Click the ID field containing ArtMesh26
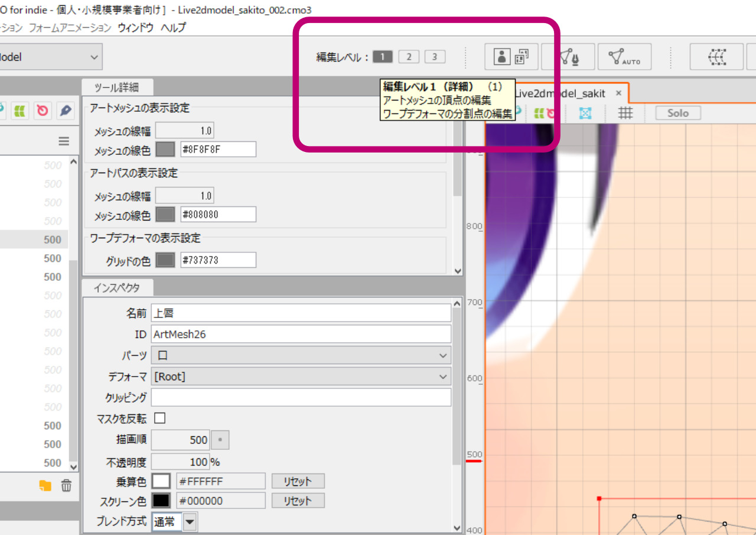The height and width of the screenshot is (535, 756). (301, 334)
